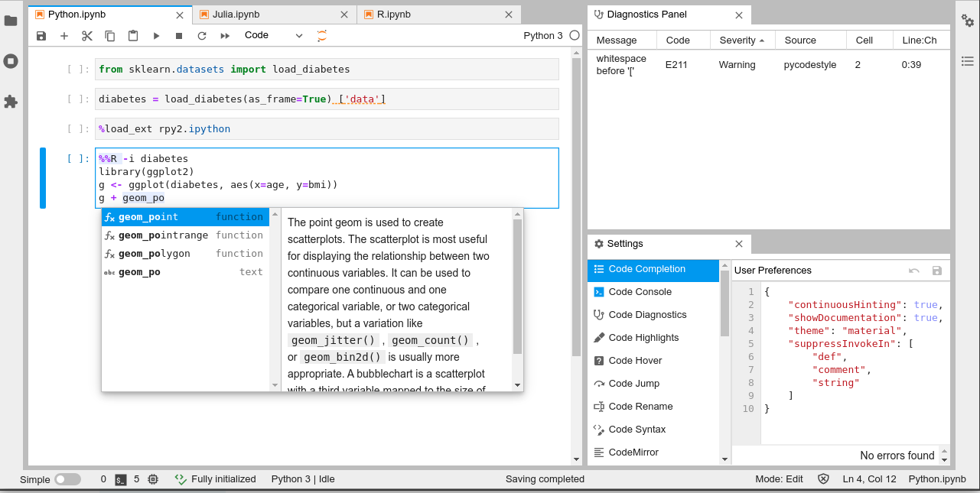Image resolution: width=980 pixels, height=493 pixels.
Task: Choose the geom_polygon completion suggestion
Action: click(185, 254)
